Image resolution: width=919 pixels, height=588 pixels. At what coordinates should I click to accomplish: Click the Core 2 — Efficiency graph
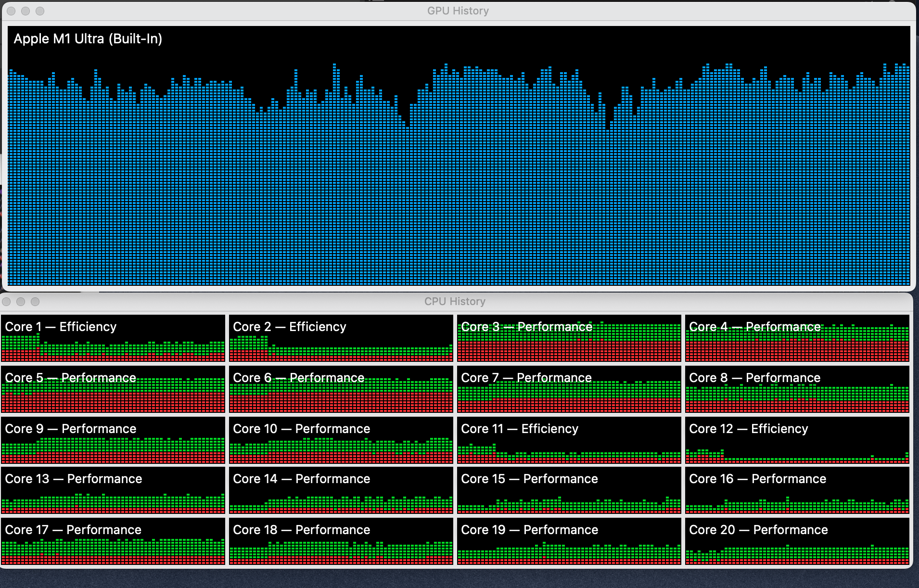coord(341,338)
